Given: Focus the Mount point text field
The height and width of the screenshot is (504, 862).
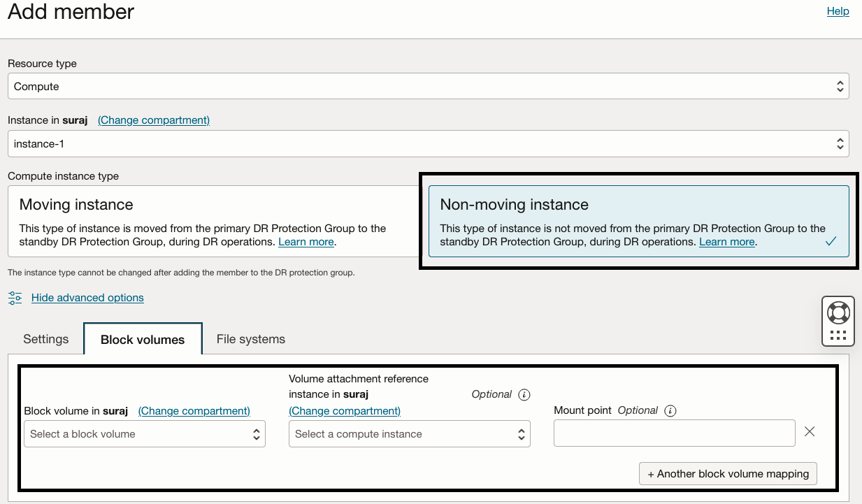Looking at the screenshot, I should [674, 433].
